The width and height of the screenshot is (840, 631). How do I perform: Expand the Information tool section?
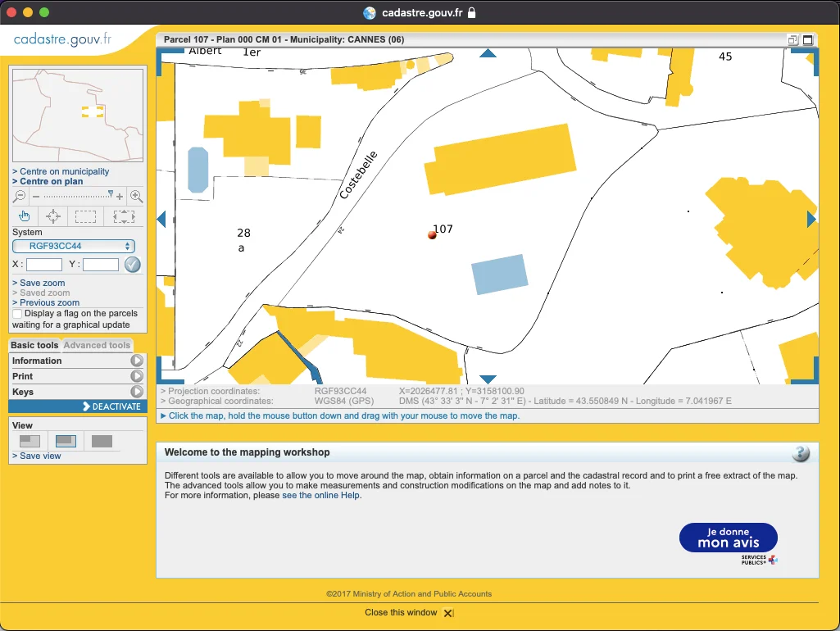136,361
